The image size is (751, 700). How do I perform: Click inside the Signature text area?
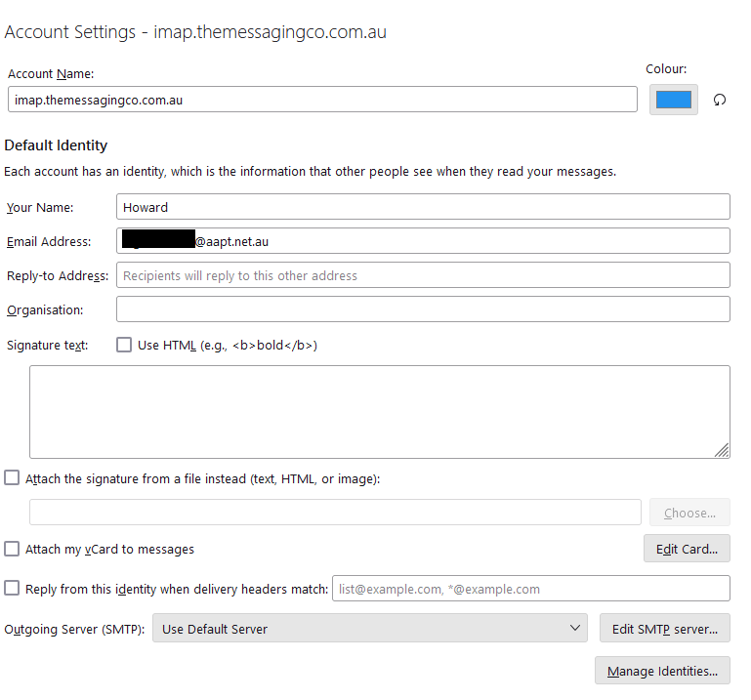pyautogui.click(x=379, y=411)
